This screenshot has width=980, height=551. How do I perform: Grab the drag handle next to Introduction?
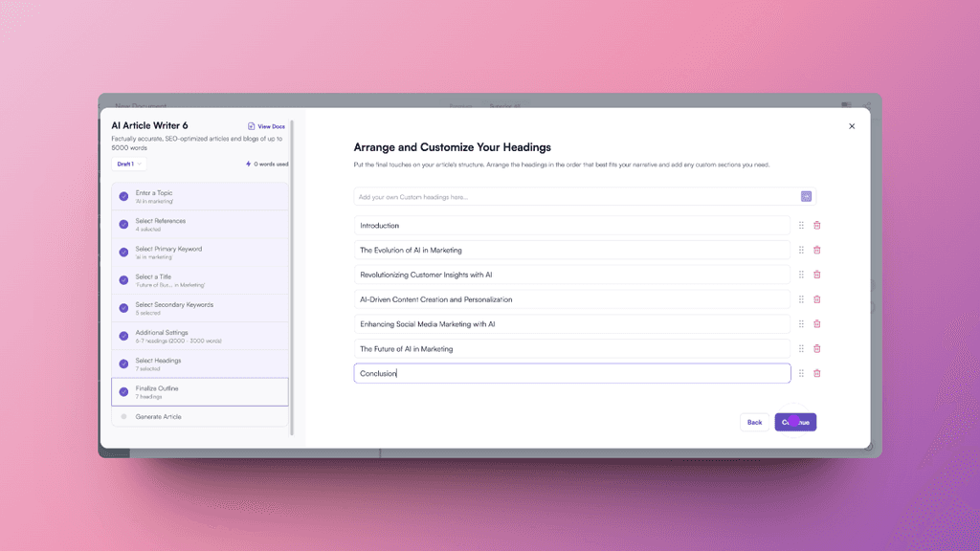pyautogui.click(x=801, y=226)
